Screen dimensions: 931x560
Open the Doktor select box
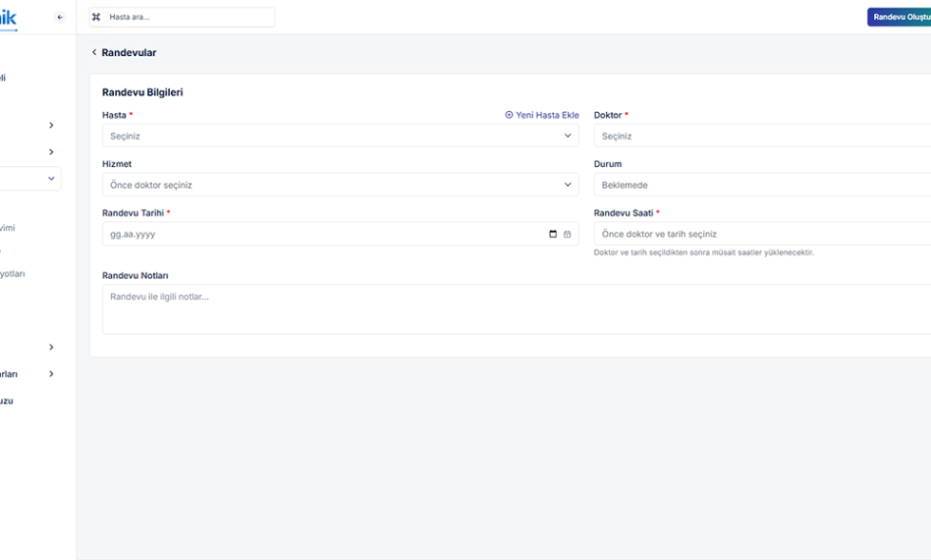point(760,136)
